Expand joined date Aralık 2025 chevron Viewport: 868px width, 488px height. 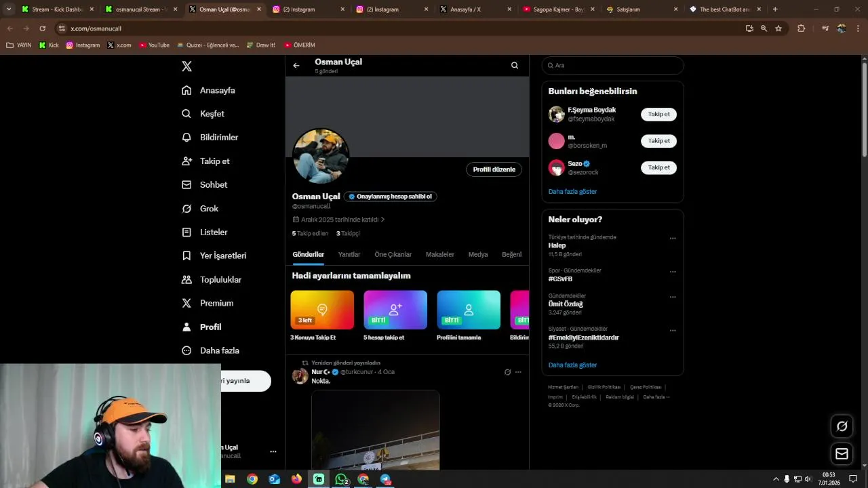coord(382,220)
